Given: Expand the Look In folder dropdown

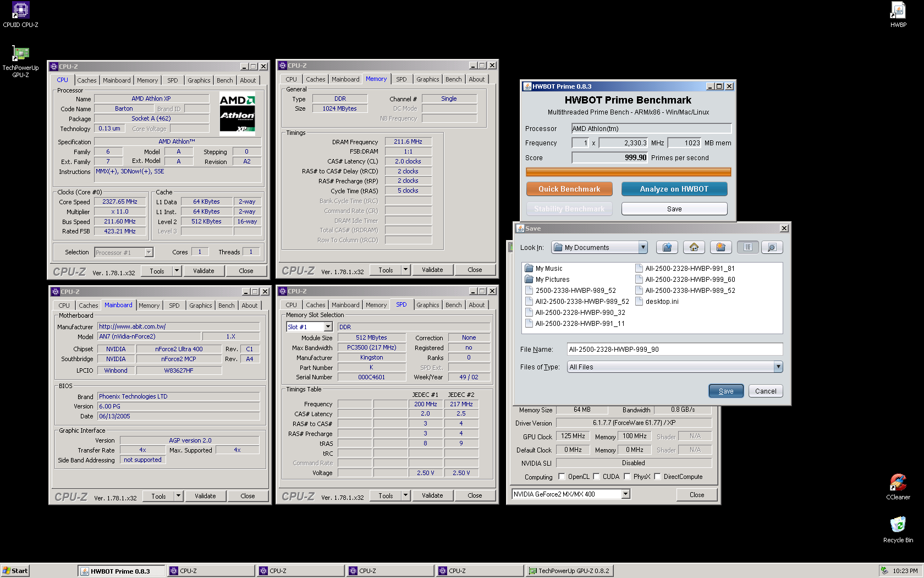Looking at the screenshot, I should click(x=643, y=248).
